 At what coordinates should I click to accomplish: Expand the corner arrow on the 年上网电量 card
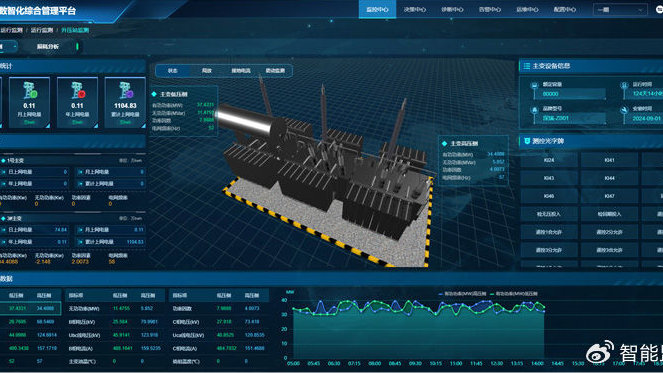[x=96, y=126]
